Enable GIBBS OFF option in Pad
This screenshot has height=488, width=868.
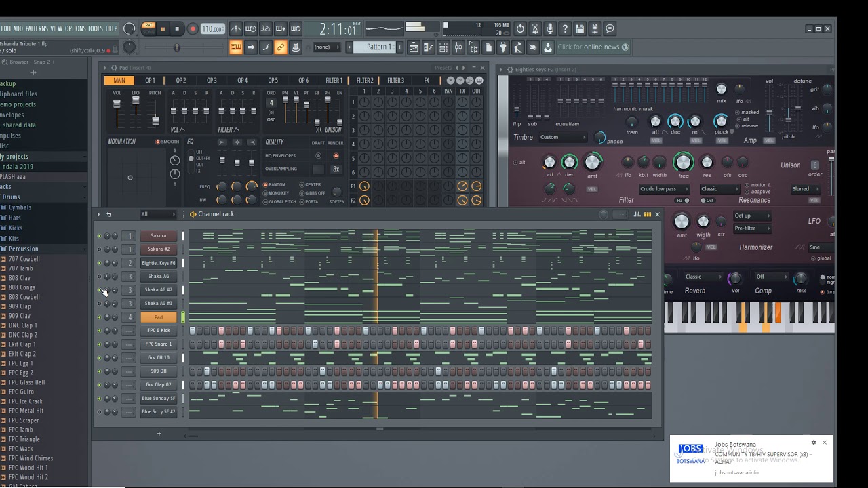point(313,193)
